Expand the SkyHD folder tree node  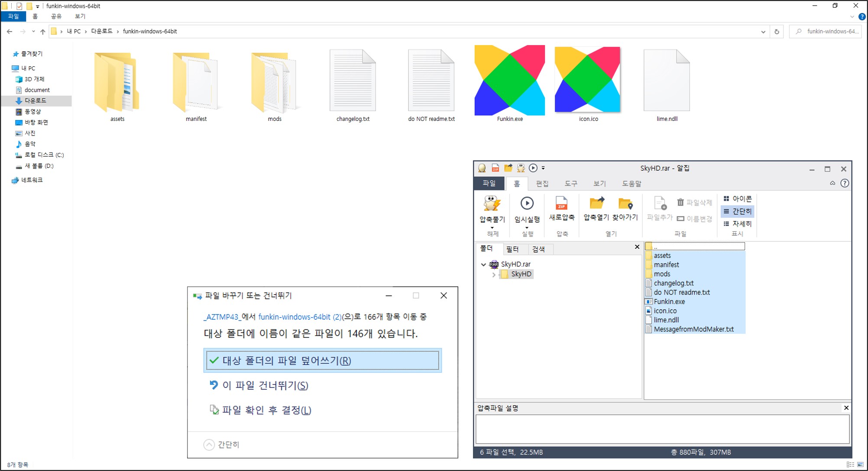pyautogui.click(x=493, y=274)
